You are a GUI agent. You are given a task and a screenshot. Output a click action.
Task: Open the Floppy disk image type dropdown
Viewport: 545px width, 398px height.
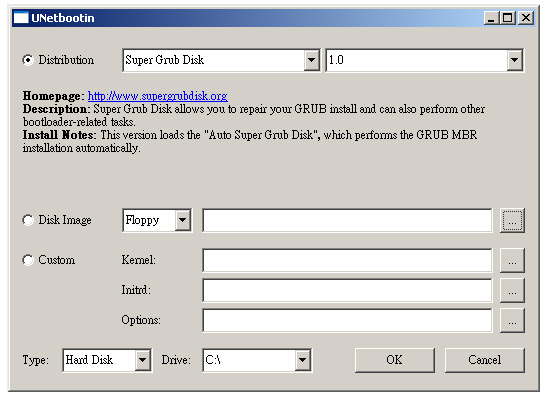click(157, 220)
